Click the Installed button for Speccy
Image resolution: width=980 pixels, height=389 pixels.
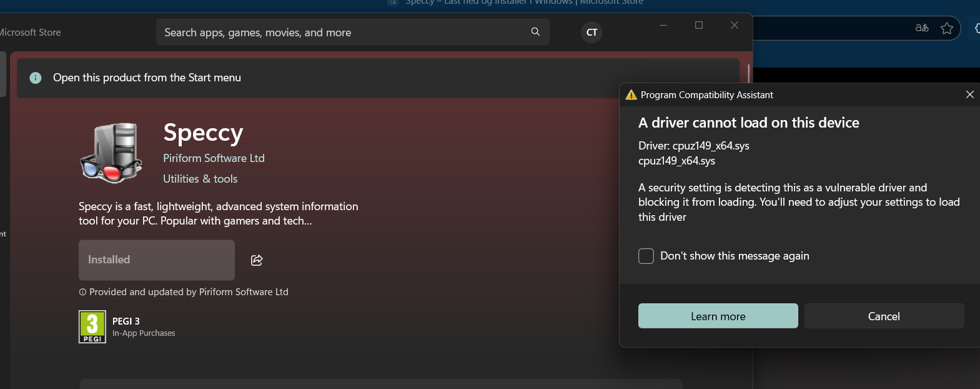[157, 260]
